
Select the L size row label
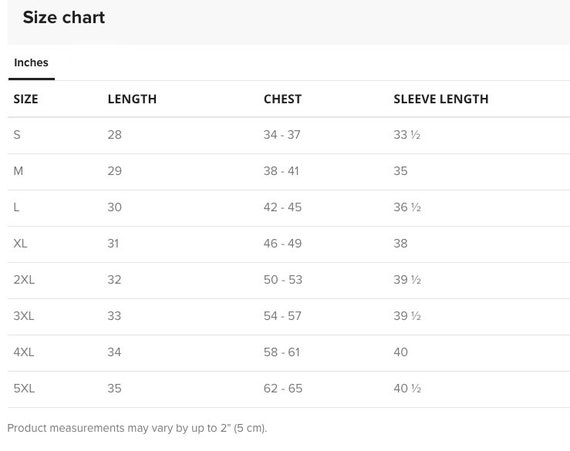16,207
